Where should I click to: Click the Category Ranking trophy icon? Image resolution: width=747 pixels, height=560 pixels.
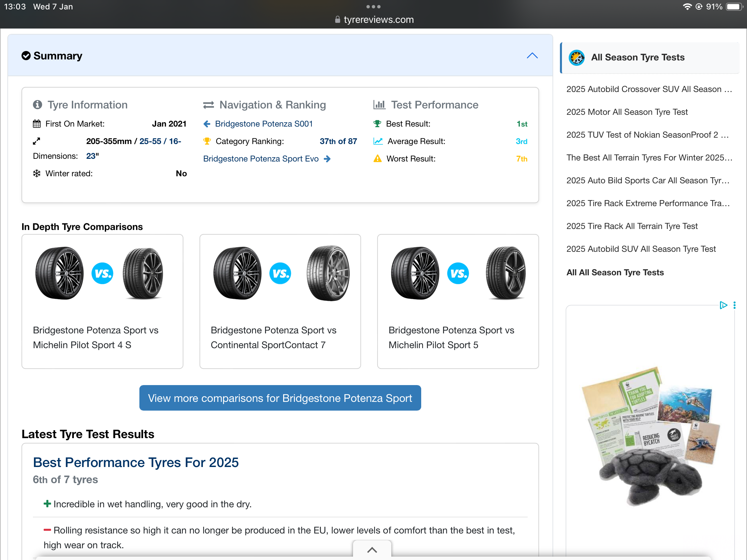click(207, 141)
